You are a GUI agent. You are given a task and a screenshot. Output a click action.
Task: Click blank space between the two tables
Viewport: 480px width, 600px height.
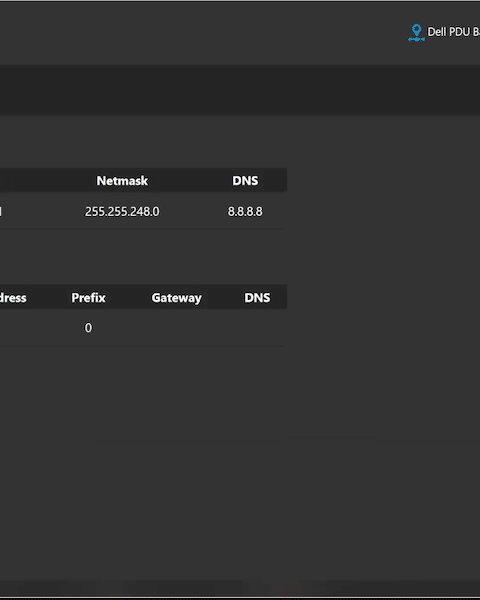[x=144, y=256]
